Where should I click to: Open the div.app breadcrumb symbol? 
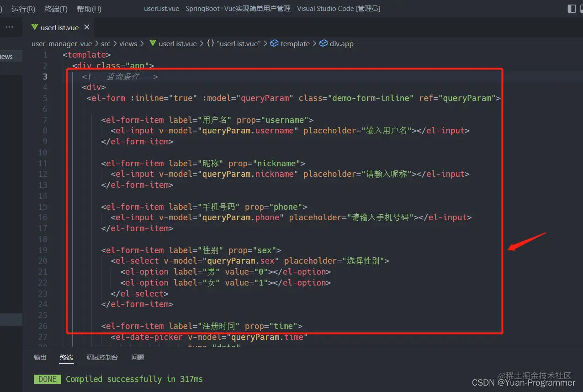tap(342, 43)
